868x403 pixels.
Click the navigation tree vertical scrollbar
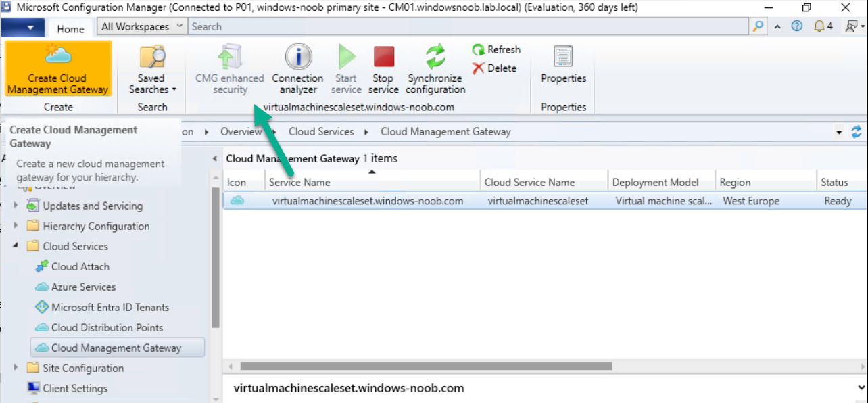point(216,257)
